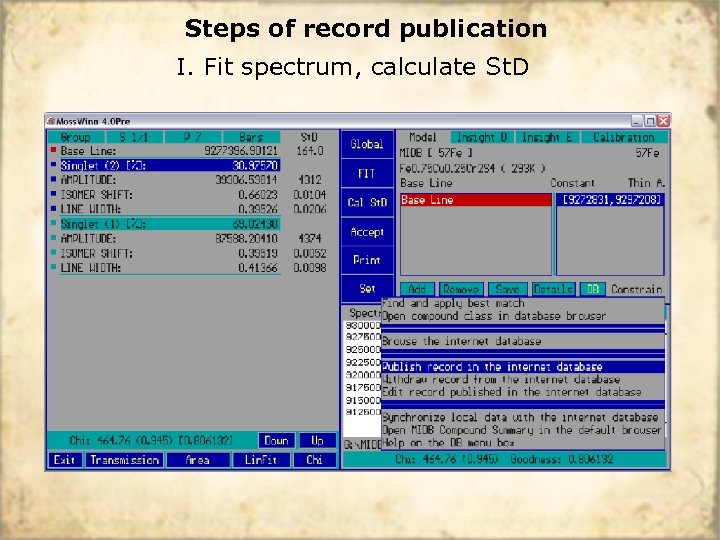Click the teal marker beside Singlet (1)
Image resolution: width=720 pixels, height=540 pixels.
point(53,223)
